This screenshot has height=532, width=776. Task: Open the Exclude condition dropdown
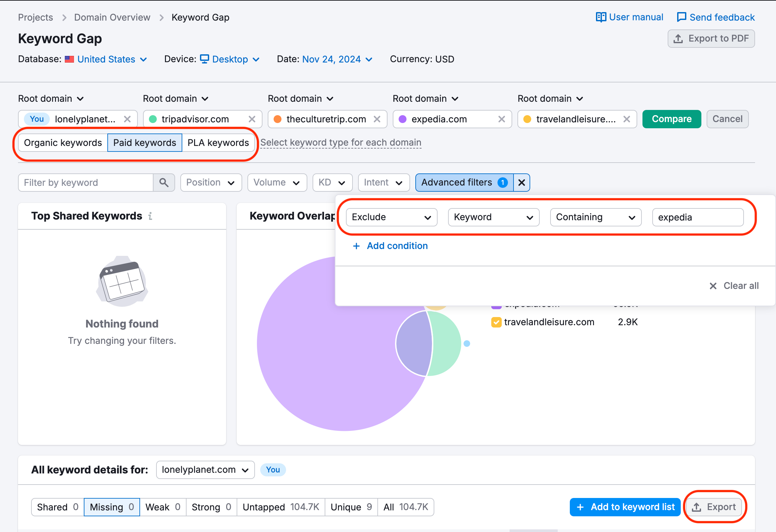[x=392, y=217]
